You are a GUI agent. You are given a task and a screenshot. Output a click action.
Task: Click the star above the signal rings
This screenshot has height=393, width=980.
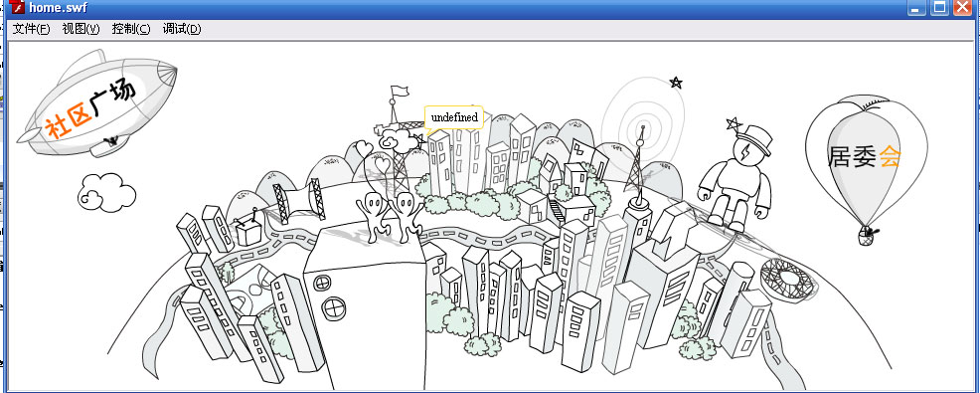[x=676, y=83]
